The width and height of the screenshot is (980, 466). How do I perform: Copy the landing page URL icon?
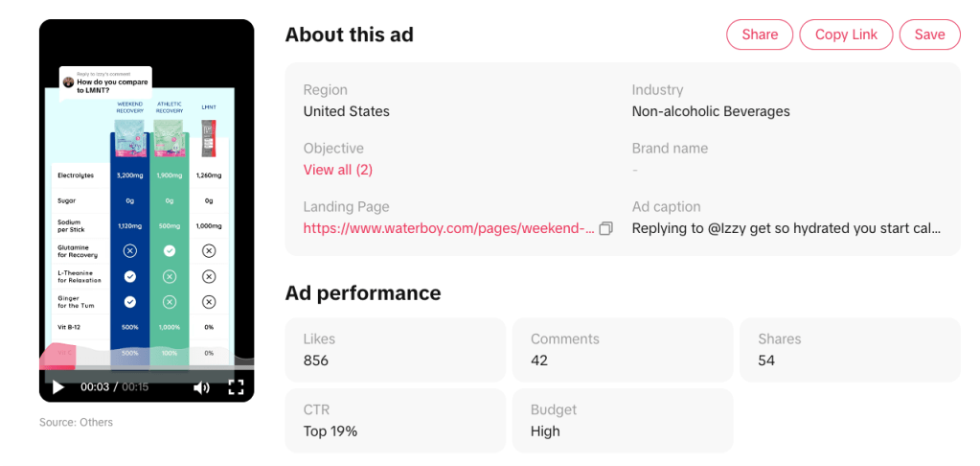point(605,228)
